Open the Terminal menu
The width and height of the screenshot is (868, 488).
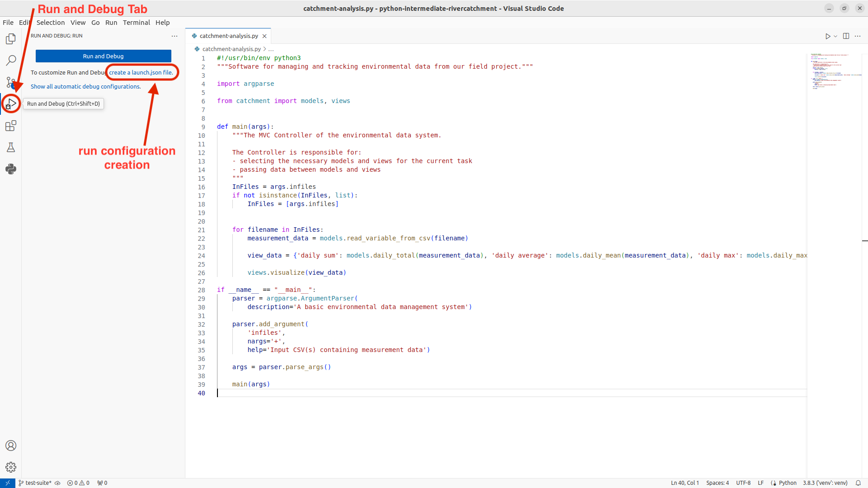click(137, 23)
